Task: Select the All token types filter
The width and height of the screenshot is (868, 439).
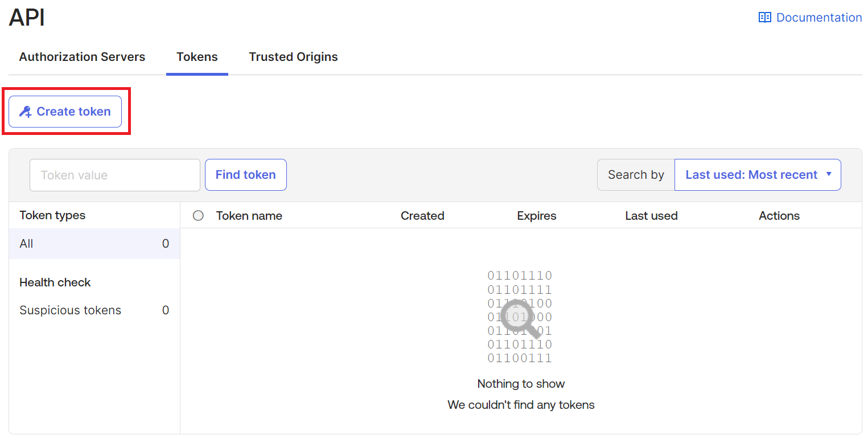Action: coord(94,244)
